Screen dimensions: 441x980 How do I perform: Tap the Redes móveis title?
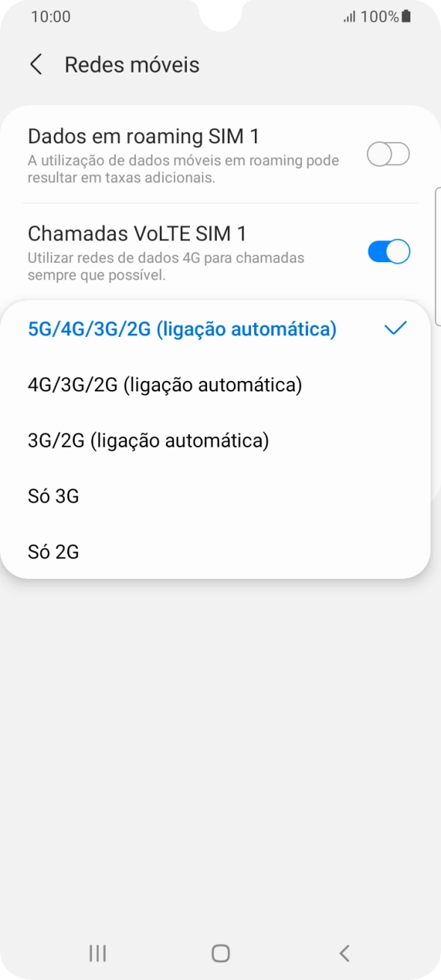click(132, 65)
